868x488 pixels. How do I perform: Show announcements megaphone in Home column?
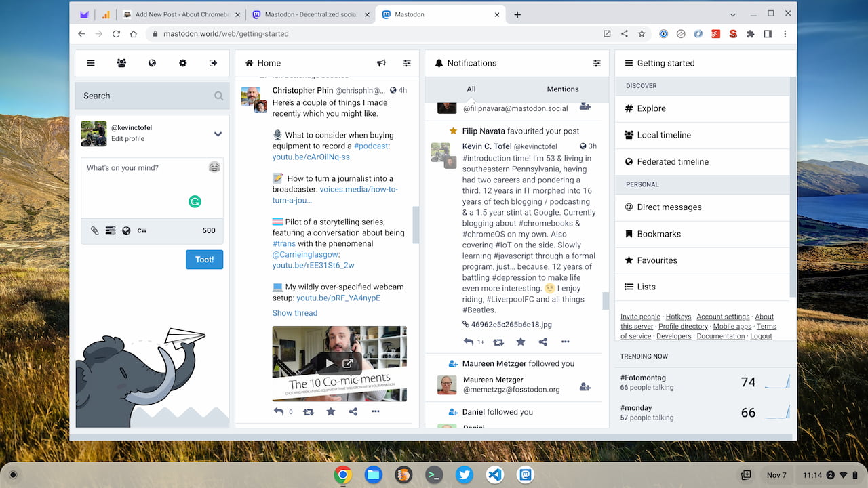click(381, 63)
